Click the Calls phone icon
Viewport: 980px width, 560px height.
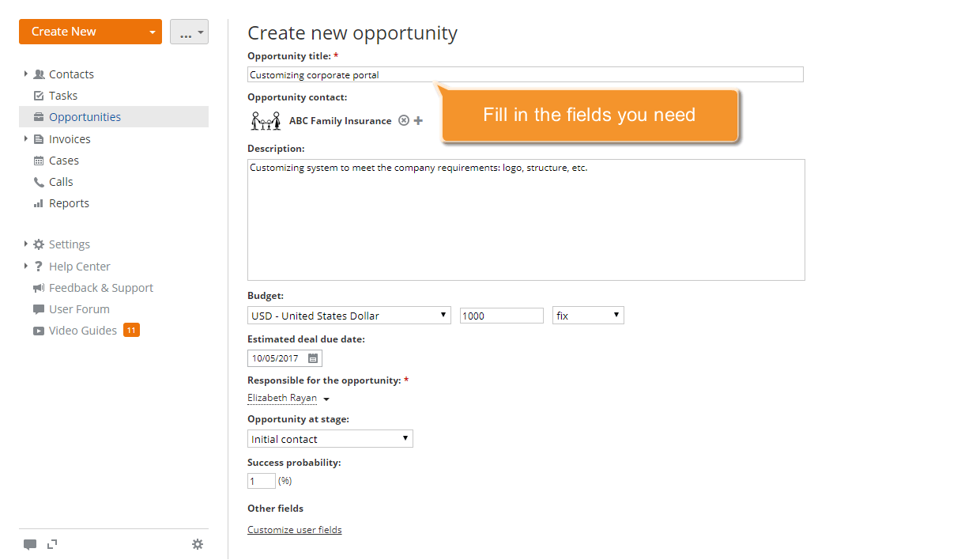click(x=39, y=182)
